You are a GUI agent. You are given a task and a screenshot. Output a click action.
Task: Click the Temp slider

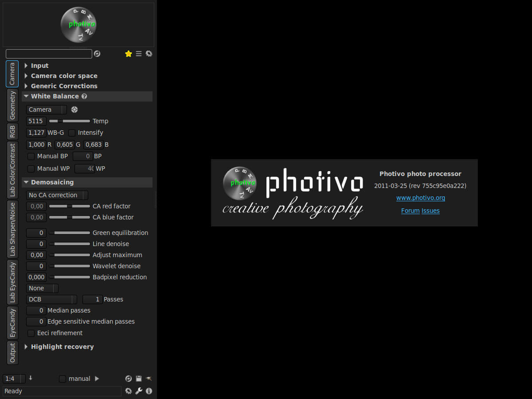coord(70,121)
